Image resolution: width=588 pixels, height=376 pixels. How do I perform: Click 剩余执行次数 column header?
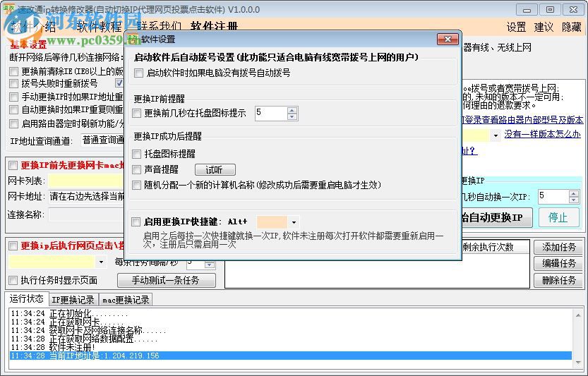[495, 247]
